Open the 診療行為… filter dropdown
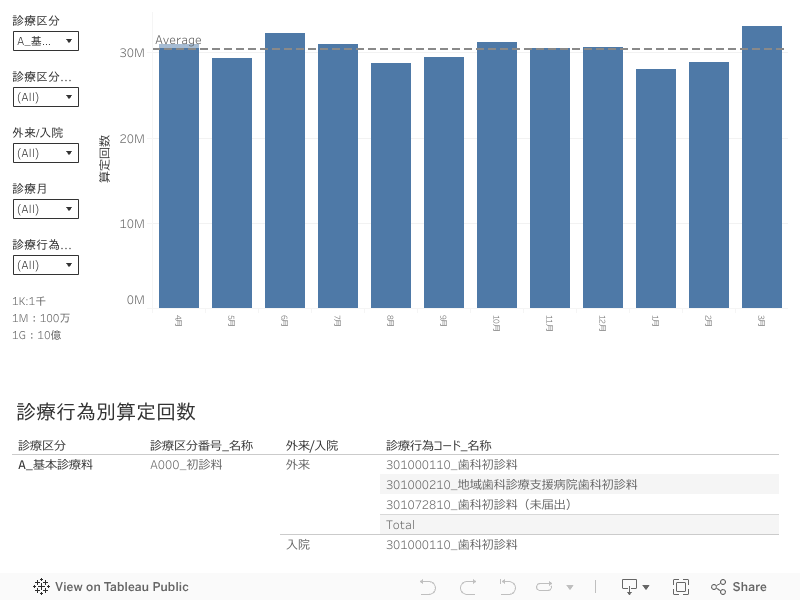800x600 pixels. [46, 265]
